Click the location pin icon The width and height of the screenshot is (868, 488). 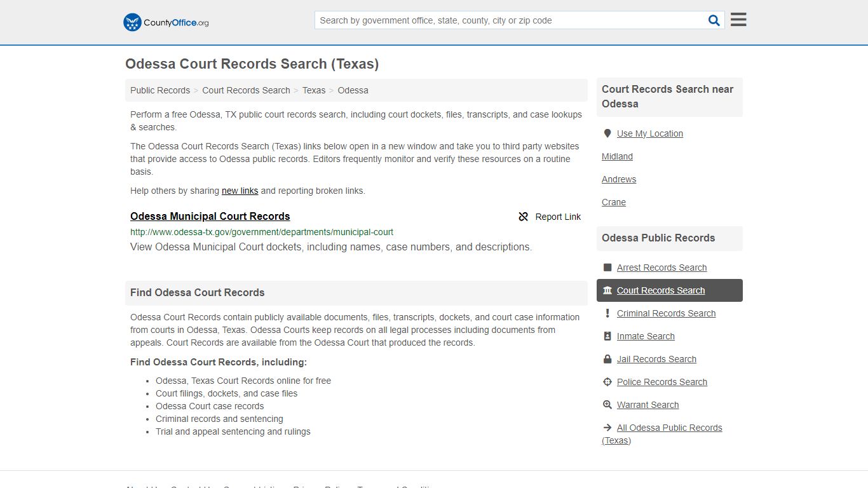tap(607, 133)
